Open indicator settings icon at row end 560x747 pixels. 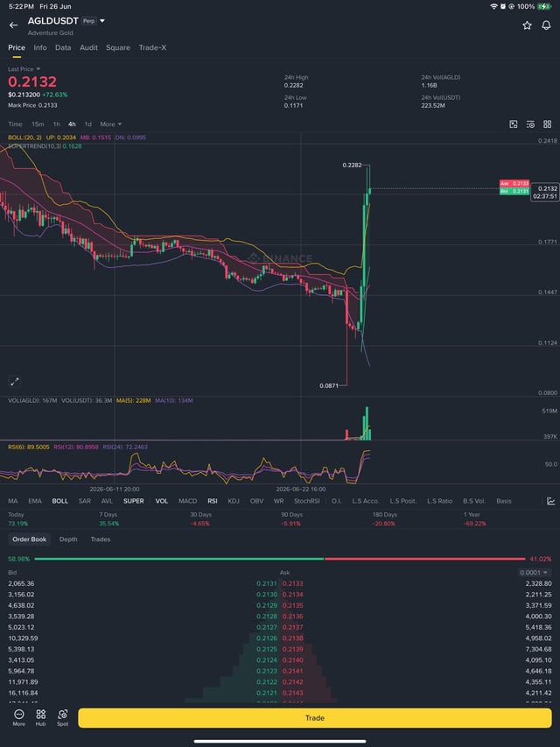point(551,501)
